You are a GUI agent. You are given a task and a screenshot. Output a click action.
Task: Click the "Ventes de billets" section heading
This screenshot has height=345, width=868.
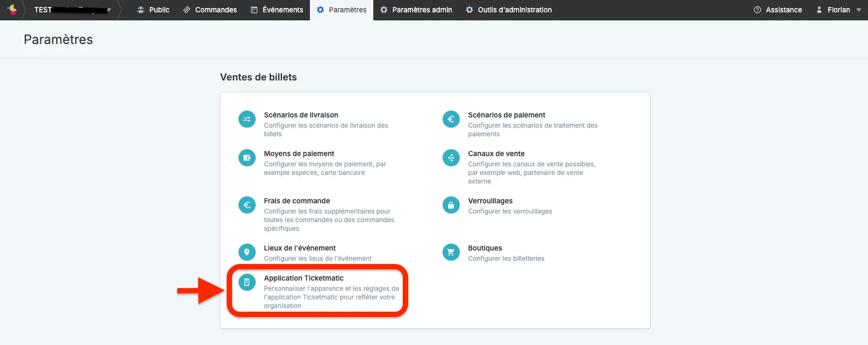tap(258, 77)
